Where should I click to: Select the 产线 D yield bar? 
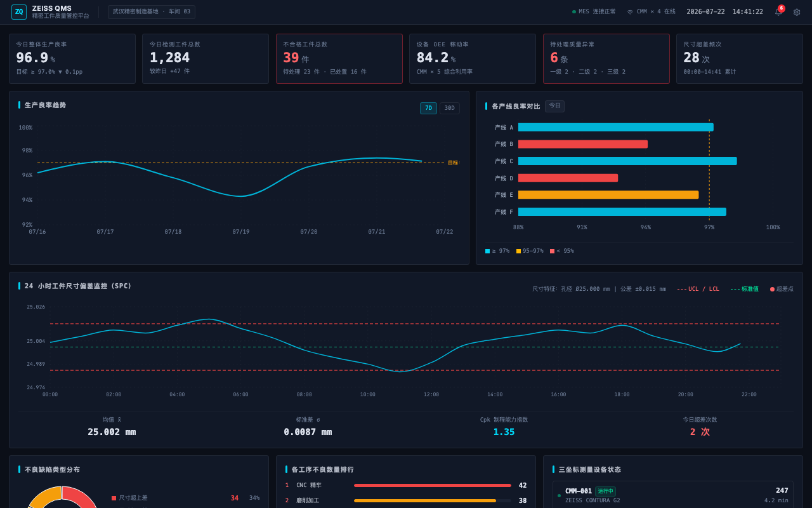[568, 178]
